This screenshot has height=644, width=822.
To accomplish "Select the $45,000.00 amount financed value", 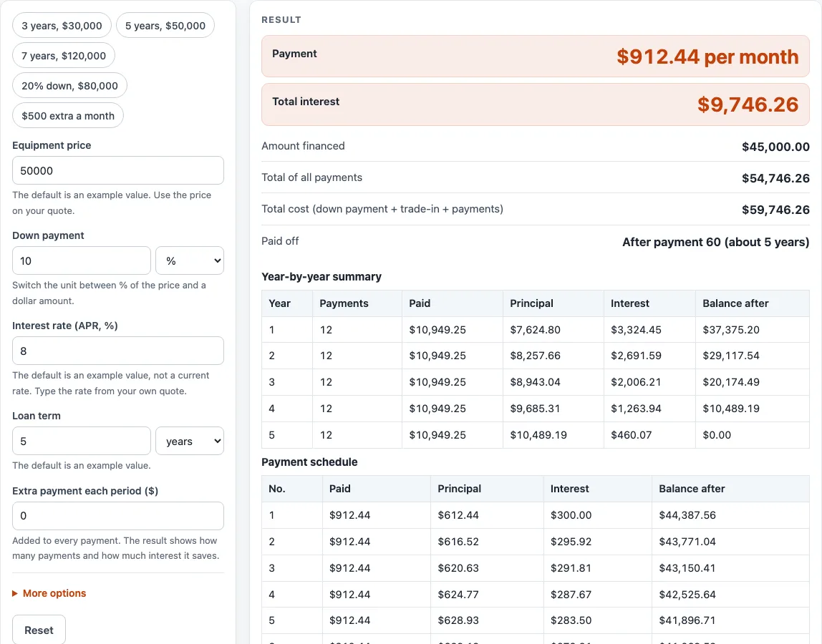I will pos(775,147).
